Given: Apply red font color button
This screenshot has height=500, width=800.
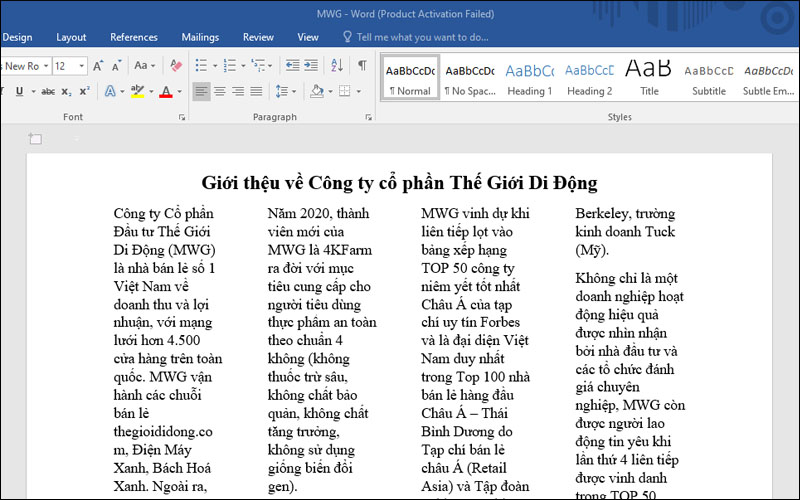Looking at the screenshot, I should coord(166,91).
